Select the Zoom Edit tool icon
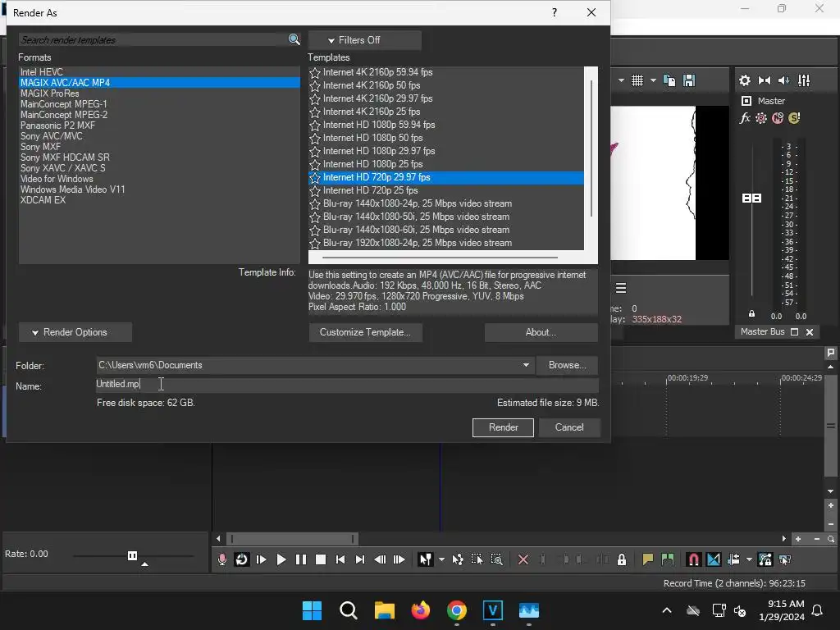The height and width of the screenshot is (630, 840). pyautogui.click(x=496, y=559)
